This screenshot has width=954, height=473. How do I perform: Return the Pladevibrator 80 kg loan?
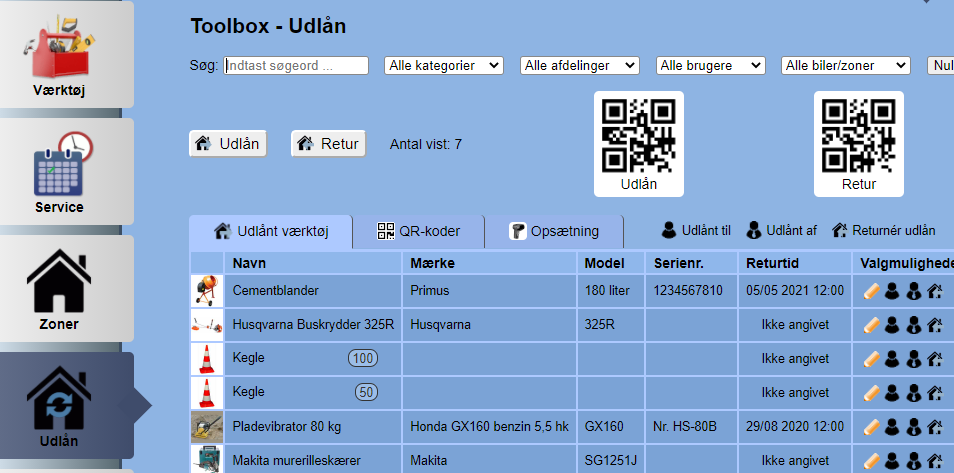tap(935, 427)
